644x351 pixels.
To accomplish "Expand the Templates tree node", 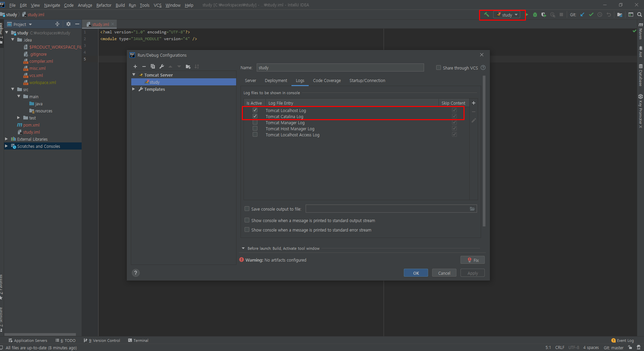I will [134, 89].
